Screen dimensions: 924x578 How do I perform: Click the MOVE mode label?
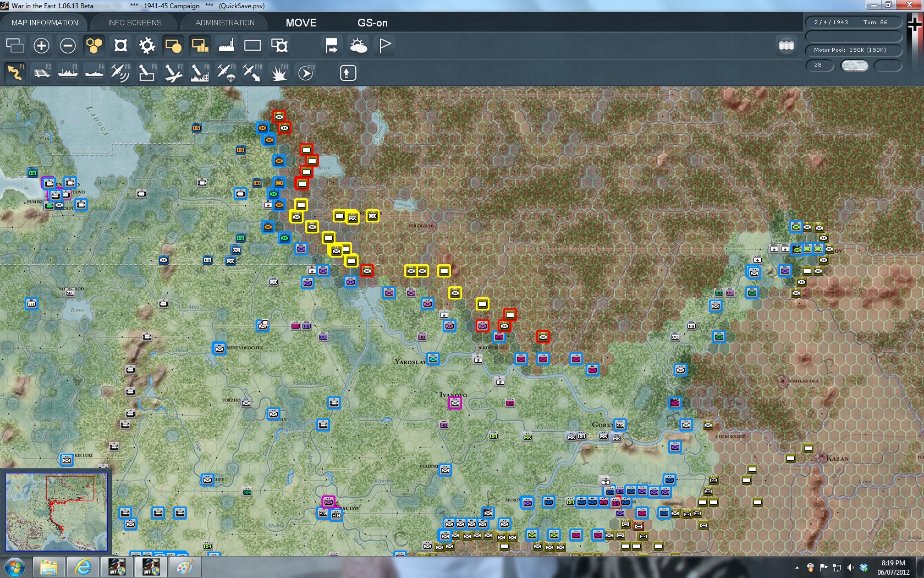[301, 23]
